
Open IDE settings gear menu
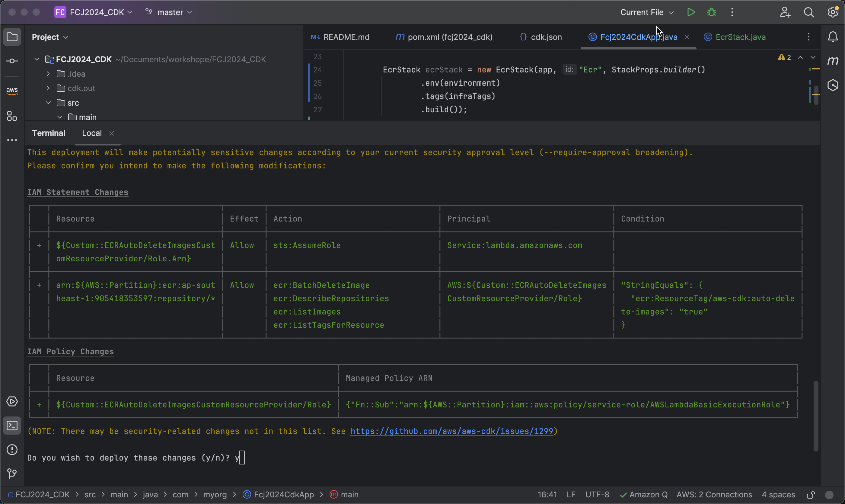(x=833, y=12)
